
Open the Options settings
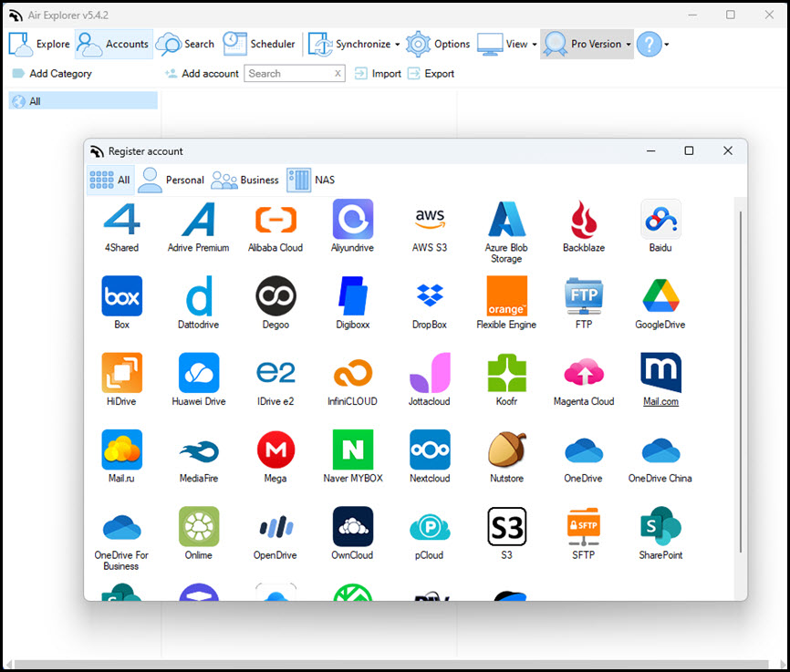438,45
